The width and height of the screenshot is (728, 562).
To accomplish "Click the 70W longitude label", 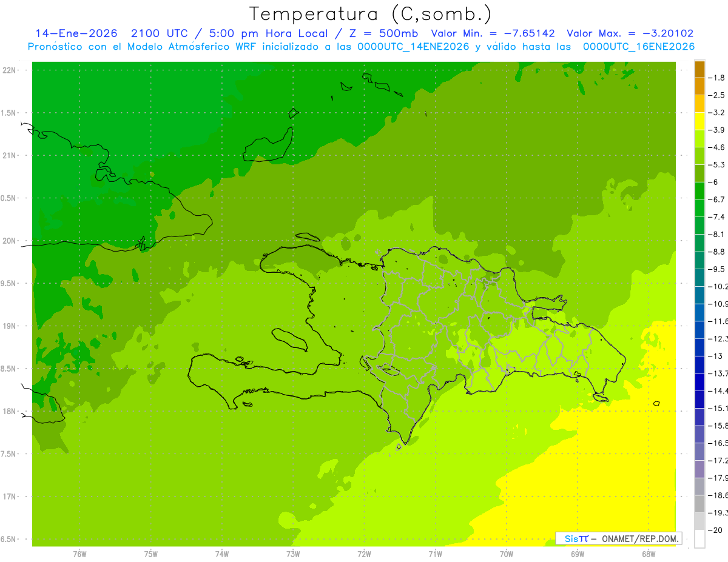I will pos(507,554).
